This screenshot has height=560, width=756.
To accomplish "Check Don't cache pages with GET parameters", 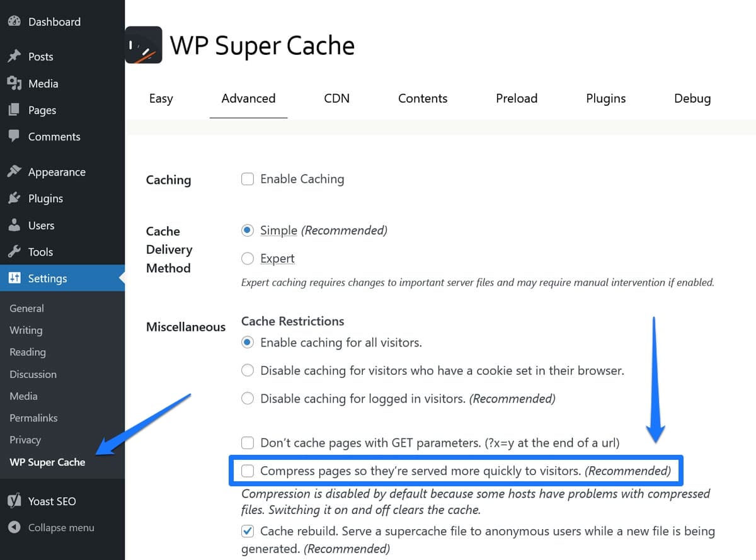I will [248, 443].
